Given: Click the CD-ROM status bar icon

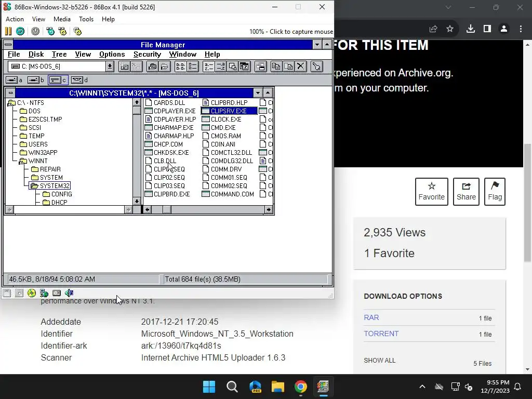Looking at the screenshot, I should 32,293.
